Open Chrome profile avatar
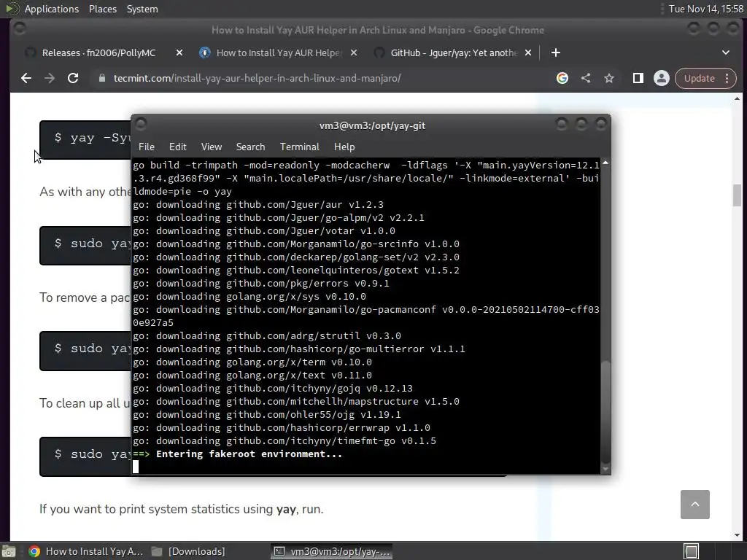The image size is (747, 560). tap(661, 78)
